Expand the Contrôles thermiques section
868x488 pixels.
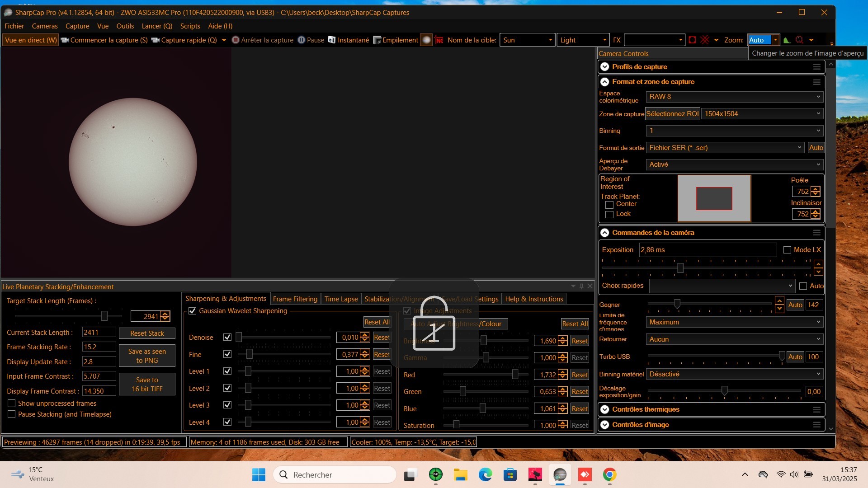tap(604, 410)
